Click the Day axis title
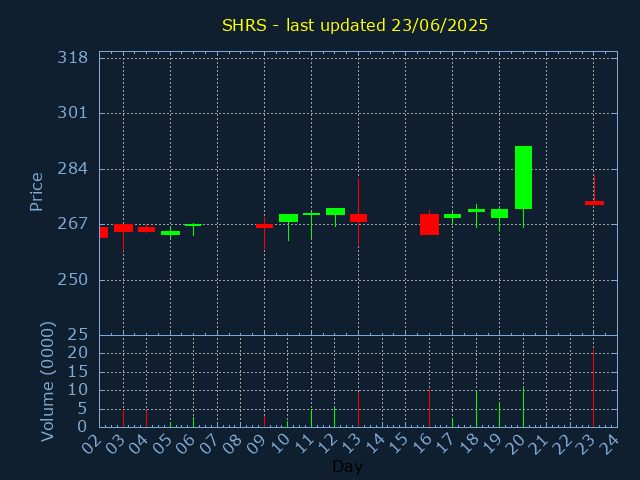Screen dimensions: 640x480 click(347, 466)
